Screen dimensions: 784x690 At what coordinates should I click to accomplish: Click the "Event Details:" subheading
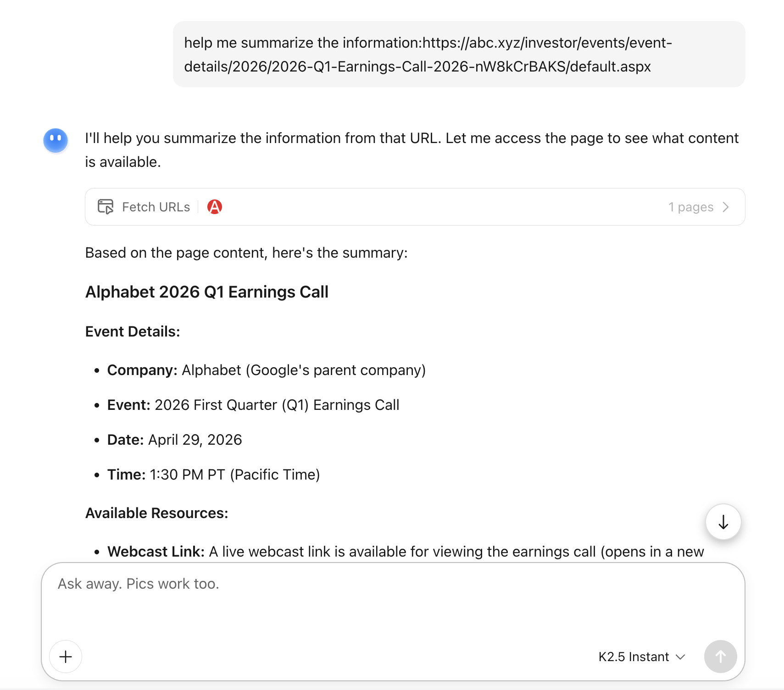pos(133,331)
